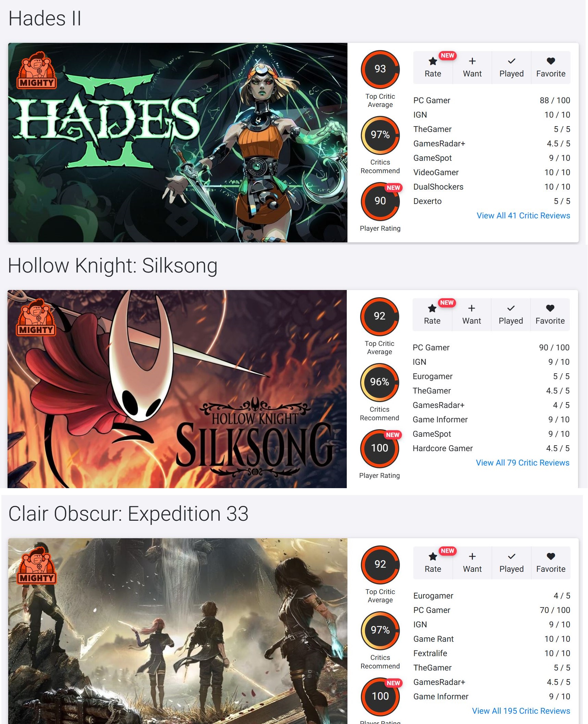This screenshot has width=588, height=724.
Task: Open View All 195 Critic Reviews
Action: [521, 711]
